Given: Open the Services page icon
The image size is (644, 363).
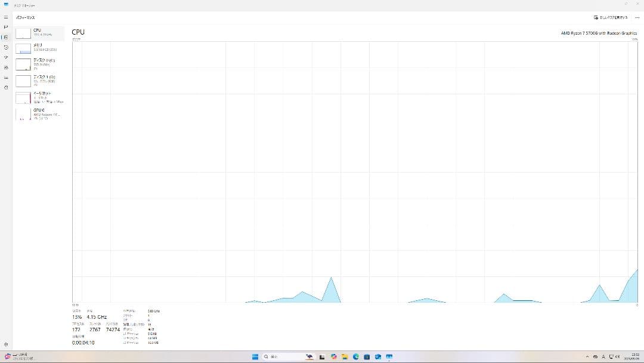Looking at the screenshot, I should pyautogui.click(x=6, y=88).
